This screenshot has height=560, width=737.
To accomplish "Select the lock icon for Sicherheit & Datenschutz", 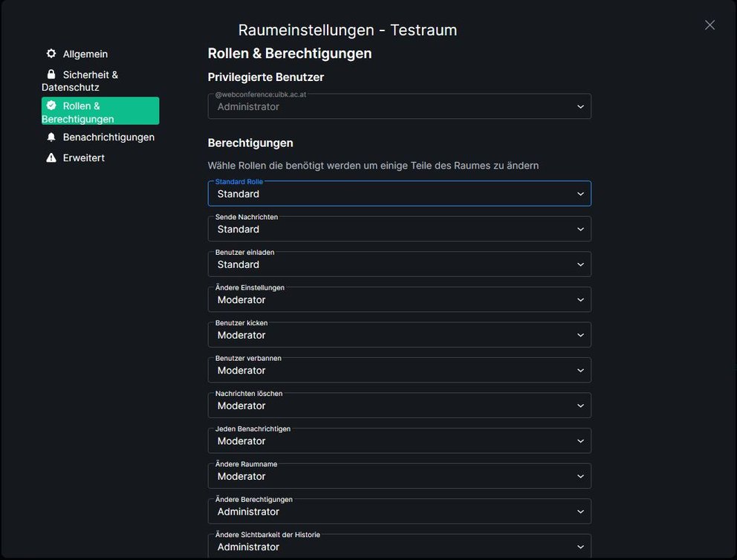I will click(51, 74).
